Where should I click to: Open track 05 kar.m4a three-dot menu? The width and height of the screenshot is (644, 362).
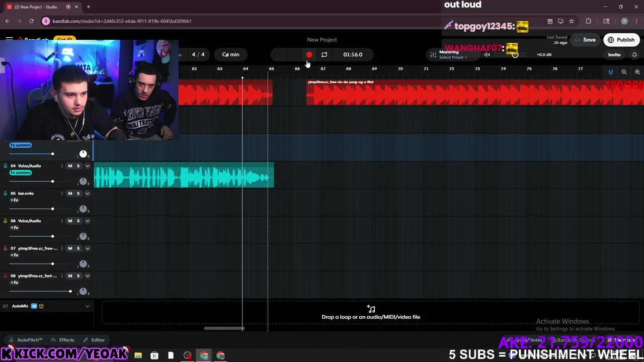point(62,194)
